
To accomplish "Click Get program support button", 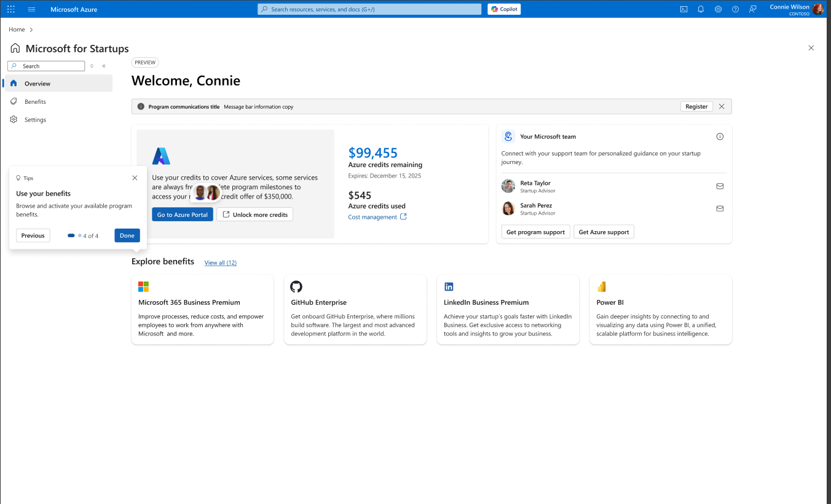I will pos(535,232).
